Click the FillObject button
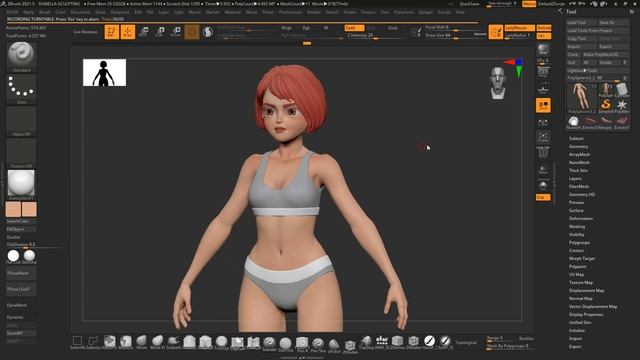This screenshot has width=640, height=360. (21, 229)
